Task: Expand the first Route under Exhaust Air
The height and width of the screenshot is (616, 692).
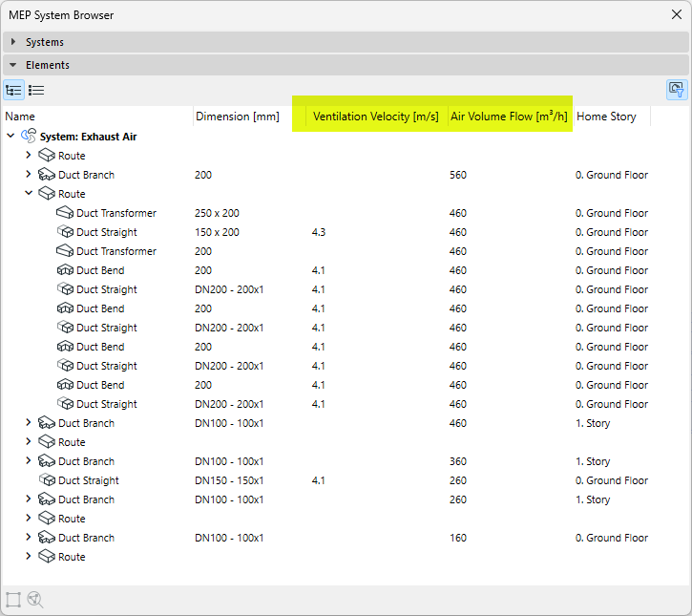Action: coord(29,155)
